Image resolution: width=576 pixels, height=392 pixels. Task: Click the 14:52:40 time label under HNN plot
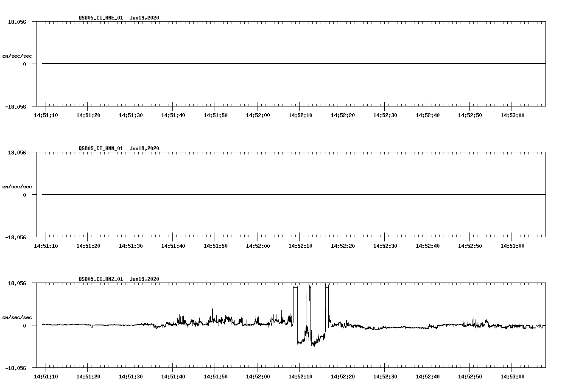pyautogui.click(x=428, y=246)
